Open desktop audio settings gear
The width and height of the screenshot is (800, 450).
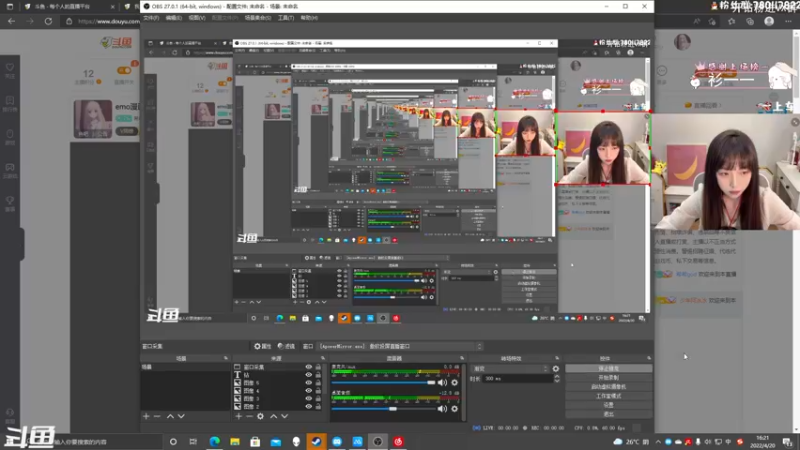pyautogui.click(x=455, y=409)
